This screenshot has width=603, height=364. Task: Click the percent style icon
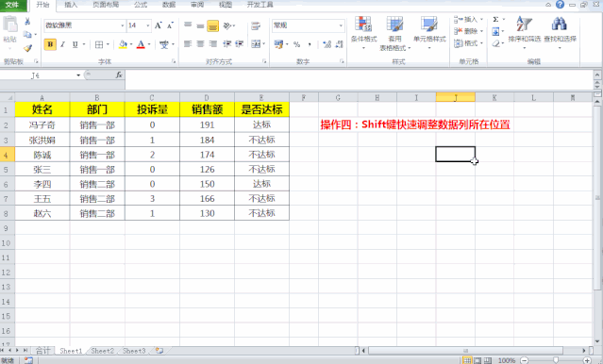pos(297,44)
